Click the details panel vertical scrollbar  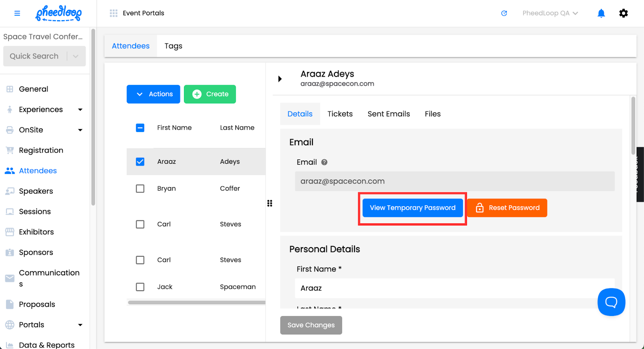[633, 126]
